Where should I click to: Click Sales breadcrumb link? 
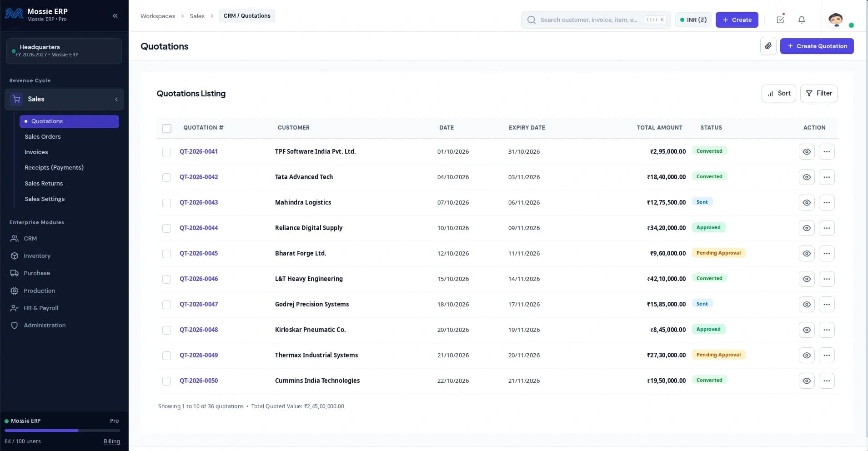(x=197, y=16)
